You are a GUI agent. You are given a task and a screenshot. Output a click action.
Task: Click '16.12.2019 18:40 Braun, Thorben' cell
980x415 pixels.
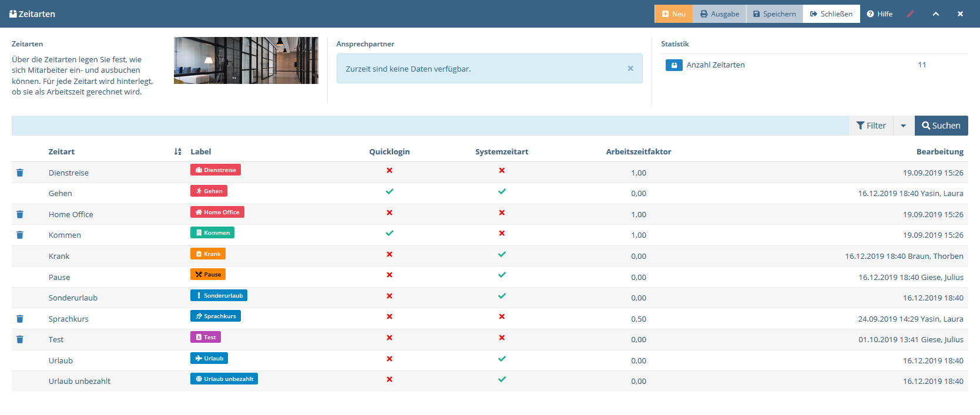point(904,256)
